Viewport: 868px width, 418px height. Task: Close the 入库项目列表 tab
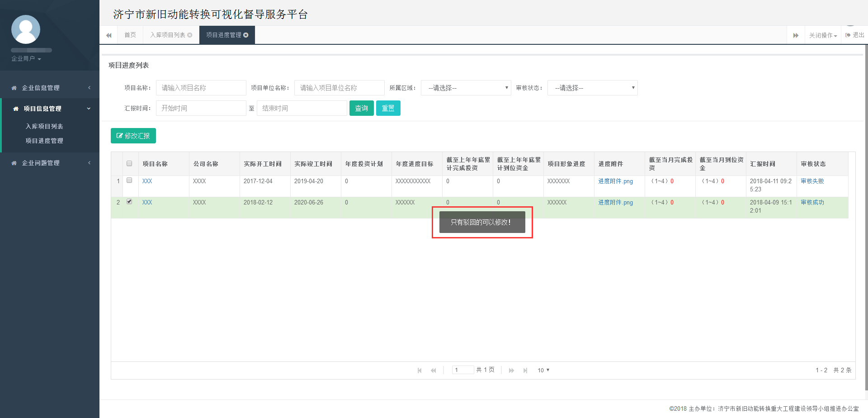189,35
